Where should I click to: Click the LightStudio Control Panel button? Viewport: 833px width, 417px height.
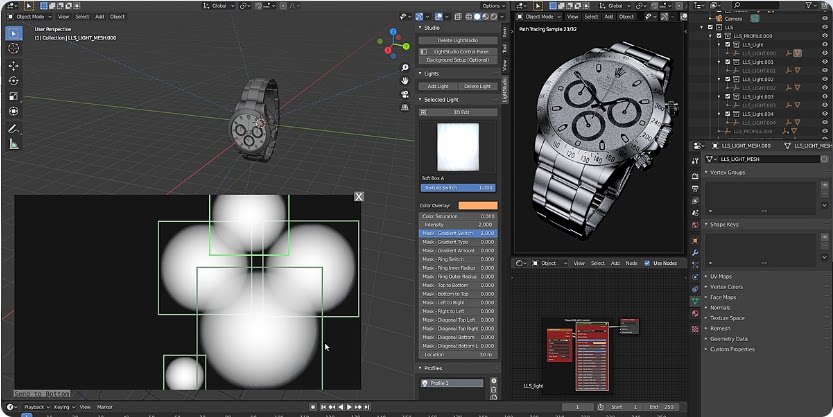click(458, 52)
